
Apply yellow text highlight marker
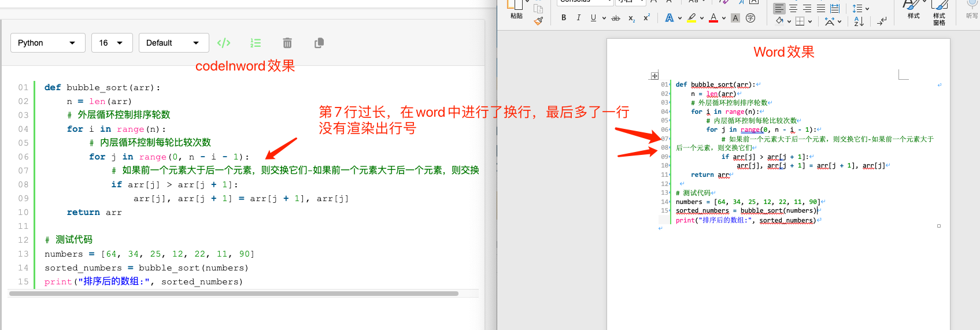[x=691, y=18]
